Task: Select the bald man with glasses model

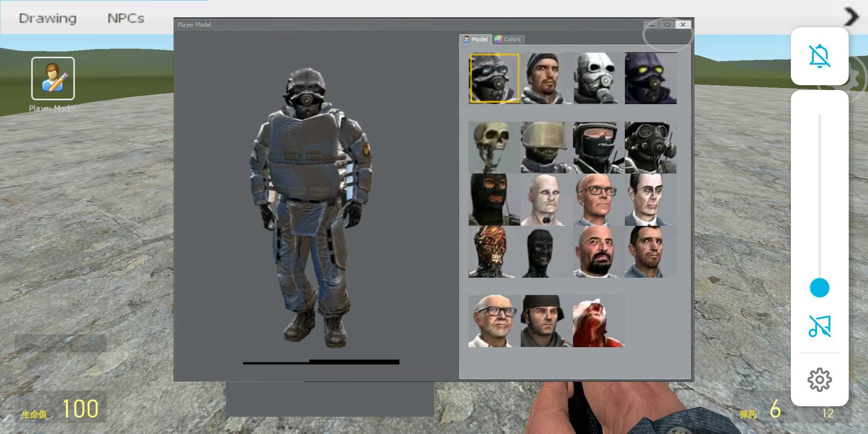Action: (599, 200)
